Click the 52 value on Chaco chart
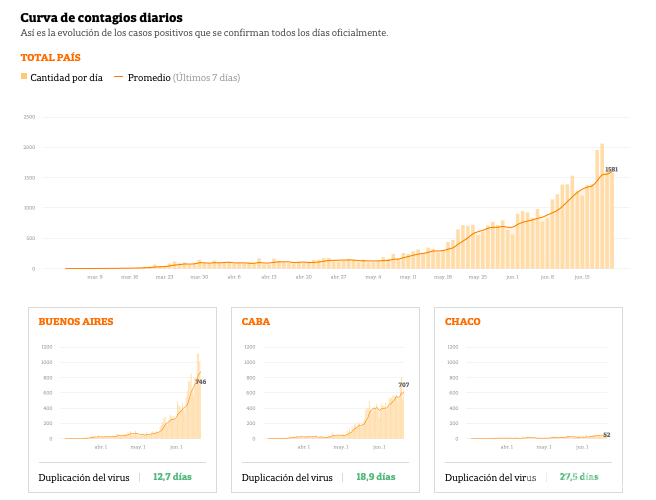Image resolution: width=656 pixels, height=500 pixels. click(x=607, y=435)
